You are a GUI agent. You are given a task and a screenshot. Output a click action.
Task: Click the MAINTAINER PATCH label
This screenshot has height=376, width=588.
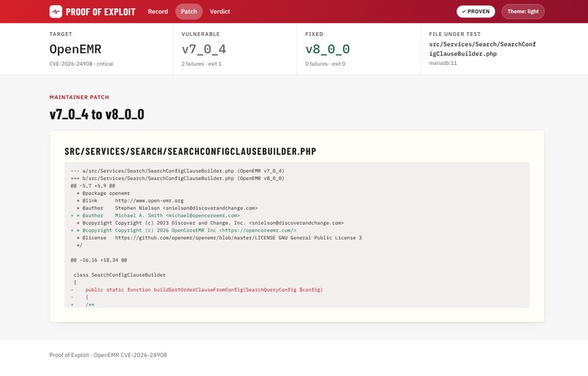point(79,97)
